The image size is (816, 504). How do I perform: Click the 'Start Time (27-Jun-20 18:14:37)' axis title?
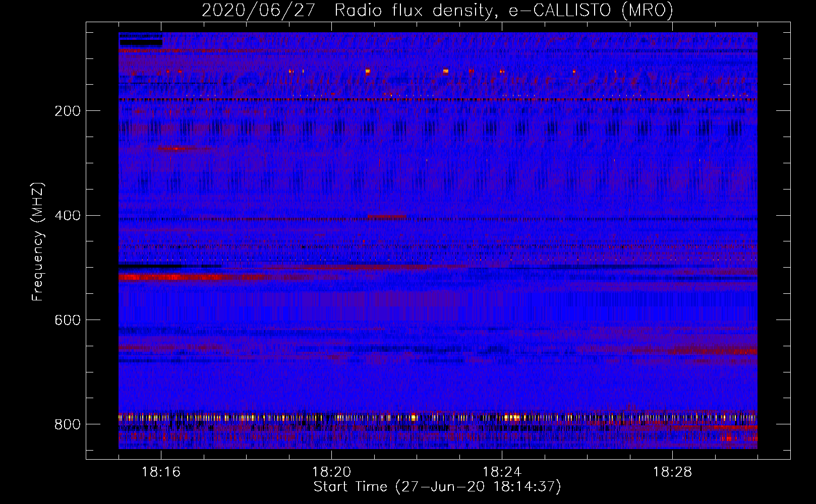pyautogui.click(x=437, y=487)
